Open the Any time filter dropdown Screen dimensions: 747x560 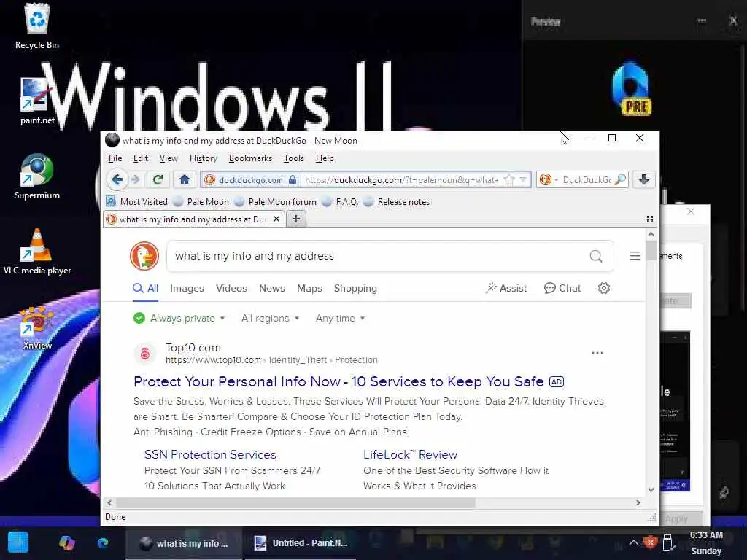point(340,318)
